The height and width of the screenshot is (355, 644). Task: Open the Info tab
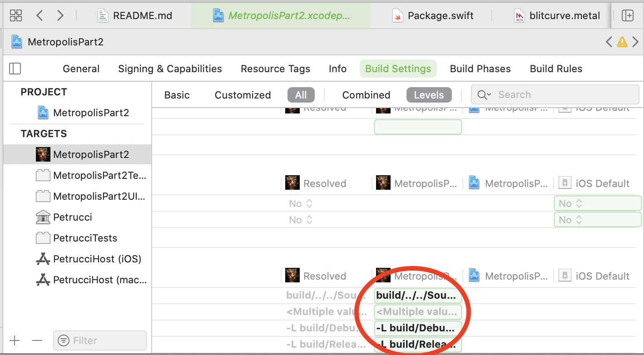pyautogui.click(x=337, y=69)
